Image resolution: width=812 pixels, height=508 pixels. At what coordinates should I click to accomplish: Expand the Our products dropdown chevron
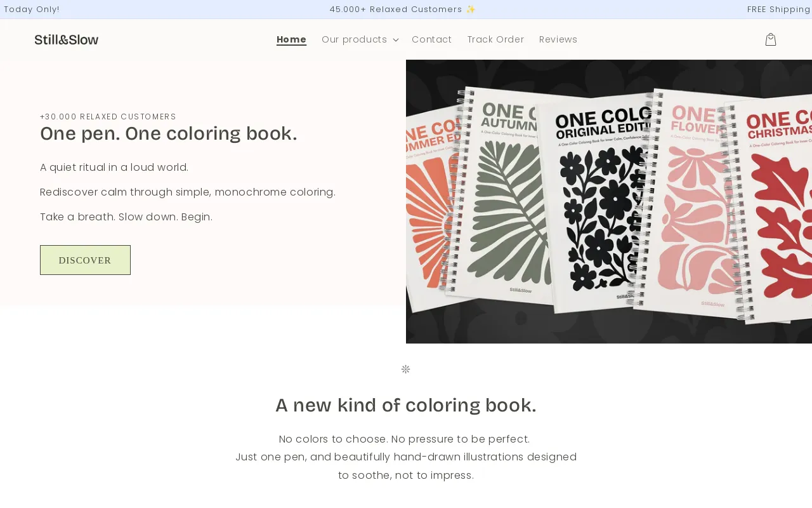pos(396,40)
